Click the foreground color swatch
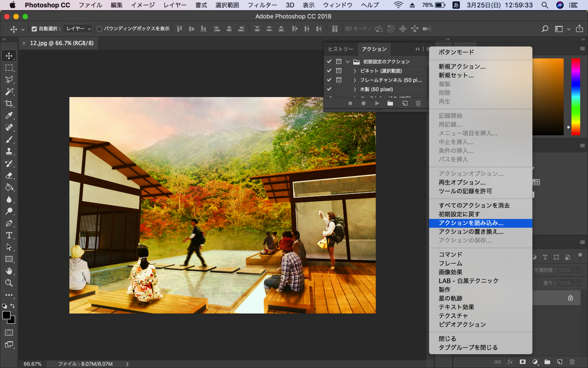 pos(6,315)
